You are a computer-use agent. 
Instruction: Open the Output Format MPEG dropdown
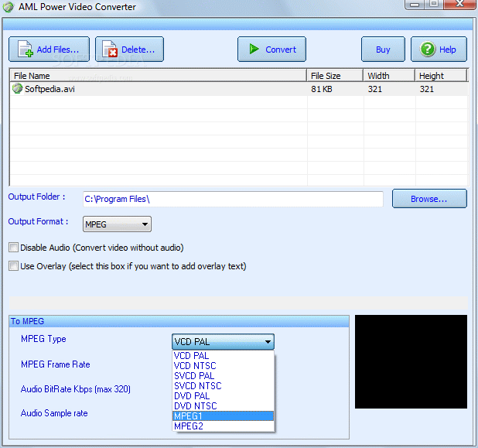pos(117,224)
